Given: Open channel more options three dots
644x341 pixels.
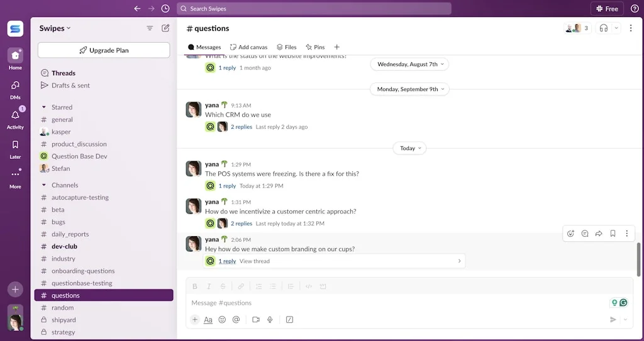Looking at the screenshot, I should click(x=631, y=28).
